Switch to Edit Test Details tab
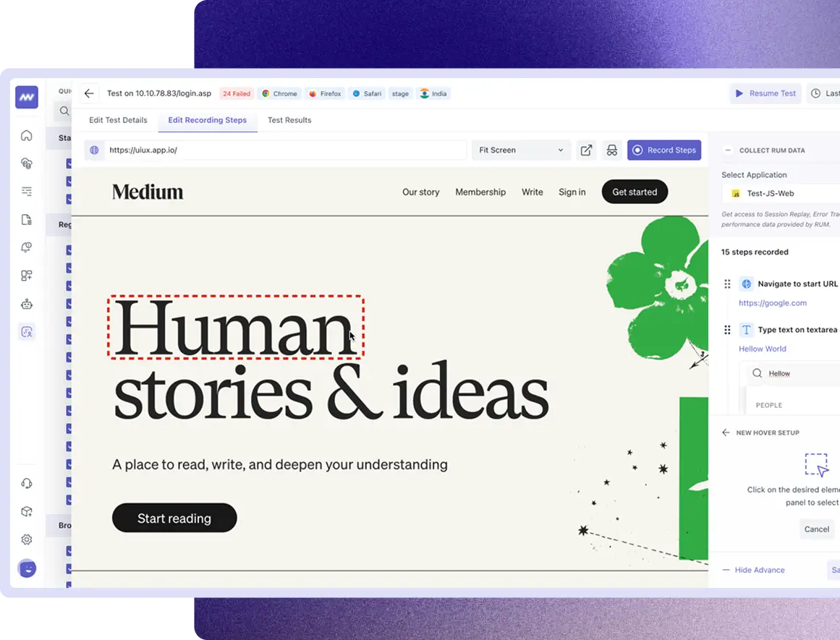This screenshot has width=840, height=640. tap(118, 120)
